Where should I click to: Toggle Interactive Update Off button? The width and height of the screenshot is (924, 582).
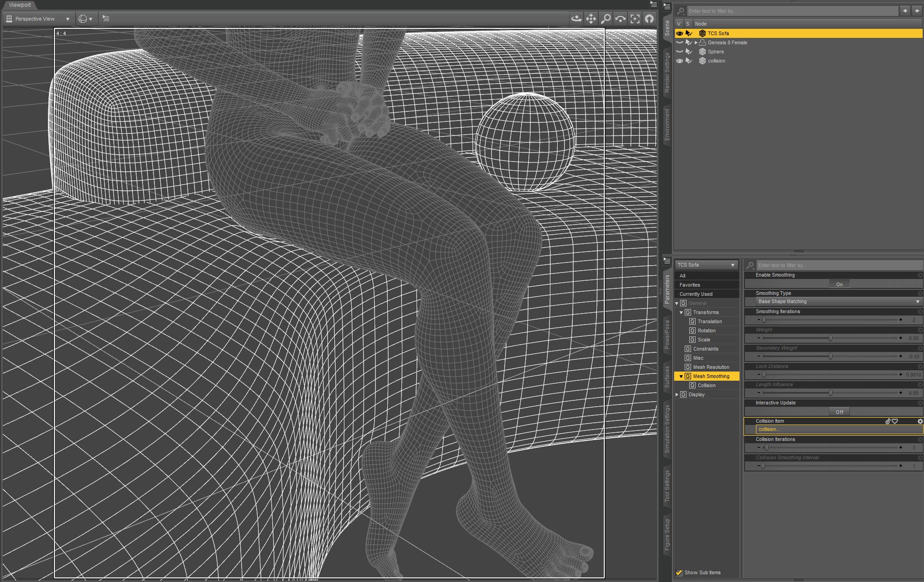tap(839, 412)
